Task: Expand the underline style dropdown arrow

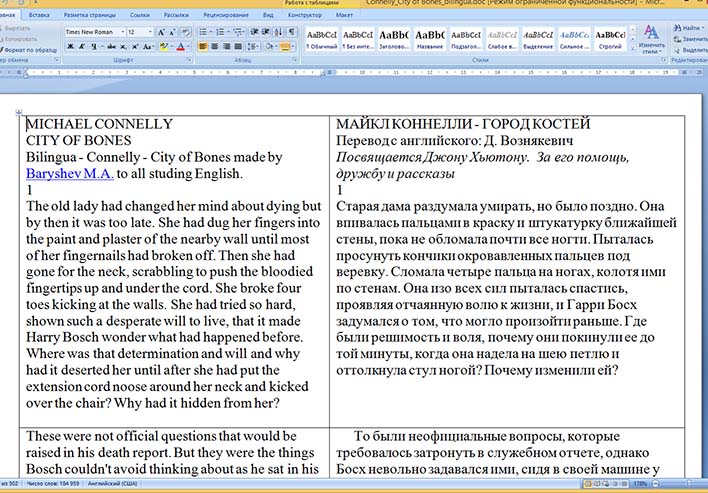Action: coord(102,47)
